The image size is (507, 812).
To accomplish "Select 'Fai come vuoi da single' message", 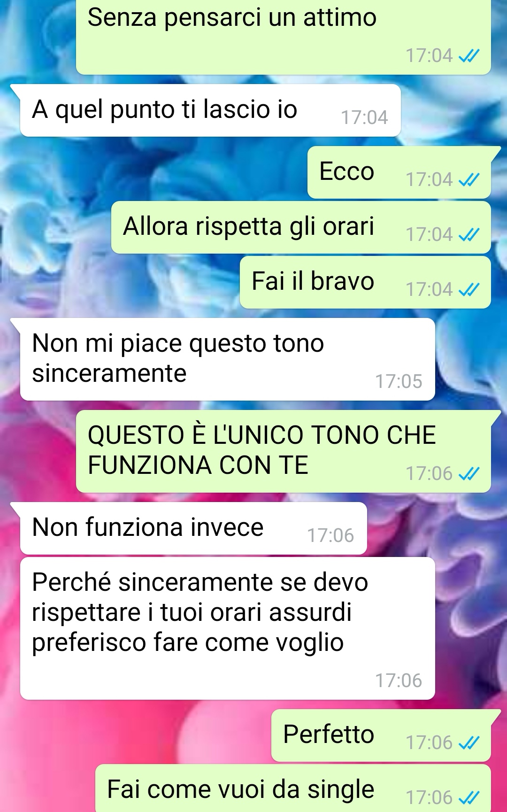I will pyautogui.click(x=293, y=788).
